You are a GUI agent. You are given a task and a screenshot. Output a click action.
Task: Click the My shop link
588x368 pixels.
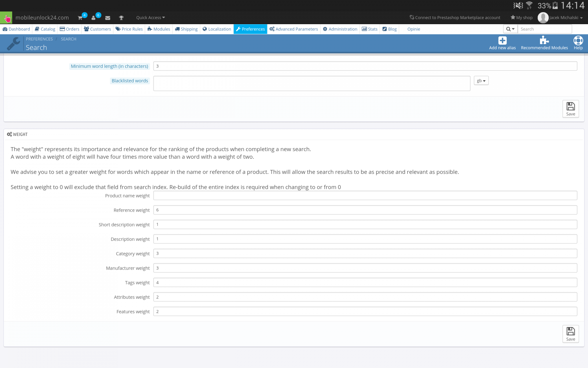point(522,18)
